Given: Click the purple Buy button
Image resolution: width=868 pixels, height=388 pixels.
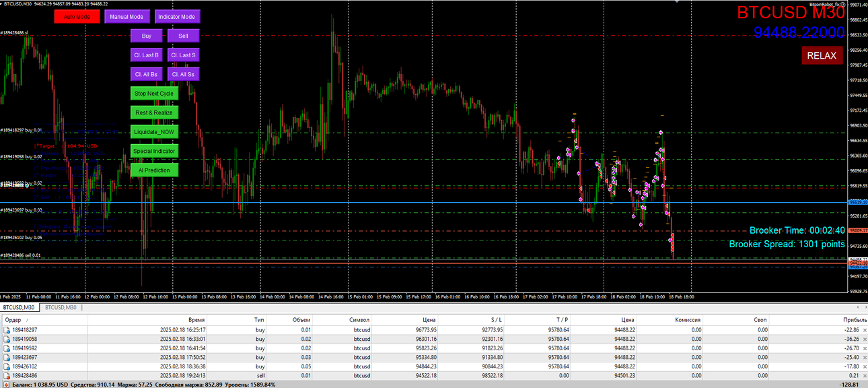Looking at the screenshot, I should [147, 36].
